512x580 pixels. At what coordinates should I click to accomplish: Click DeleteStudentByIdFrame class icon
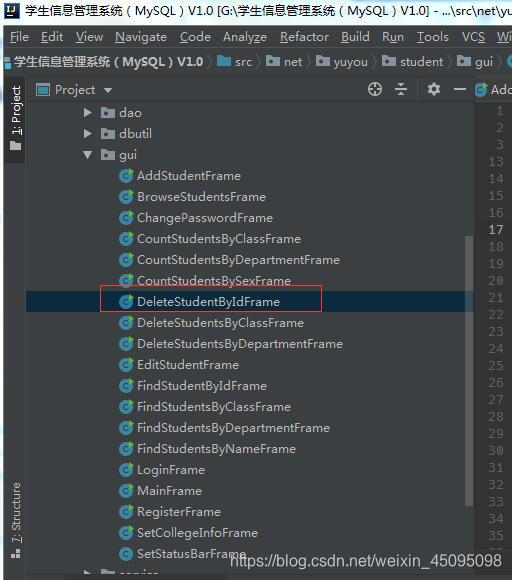click(126, 302)
